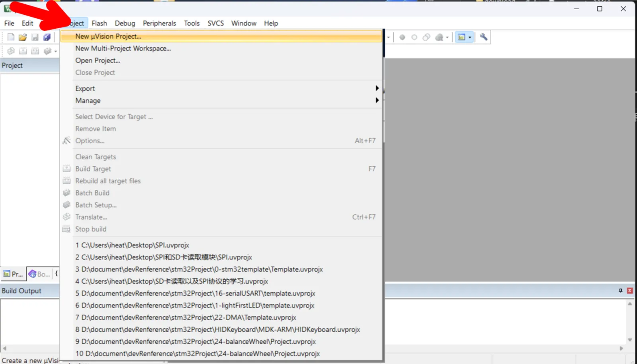637x364 pixels.
Task: Open the Flash menu
Action: click(99, 23)
